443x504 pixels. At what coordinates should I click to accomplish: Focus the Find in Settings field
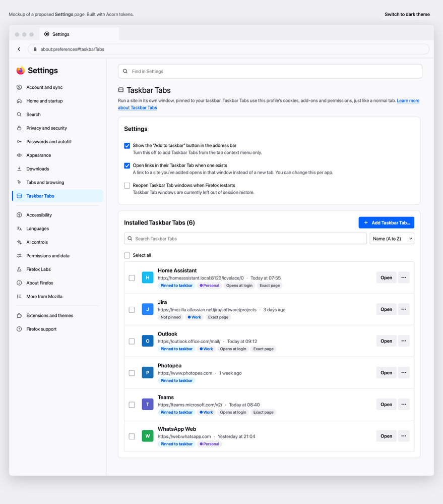pyautogui.click(x=270, y=71)
